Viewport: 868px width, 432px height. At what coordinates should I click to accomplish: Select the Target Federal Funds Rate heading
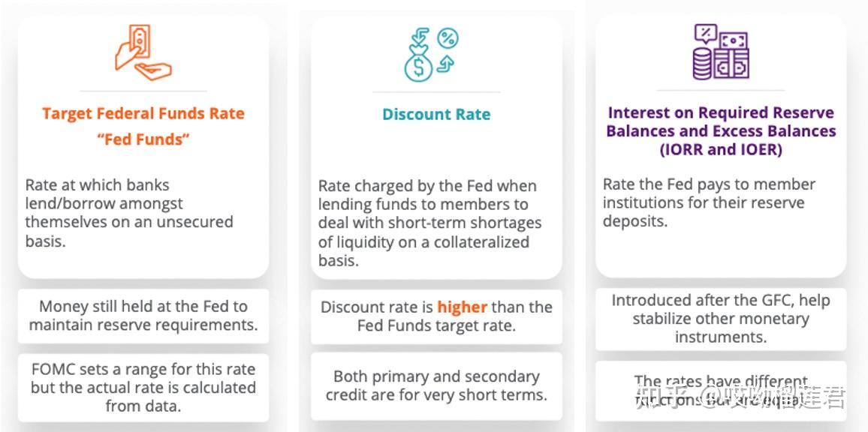click(x=143, y=126)
